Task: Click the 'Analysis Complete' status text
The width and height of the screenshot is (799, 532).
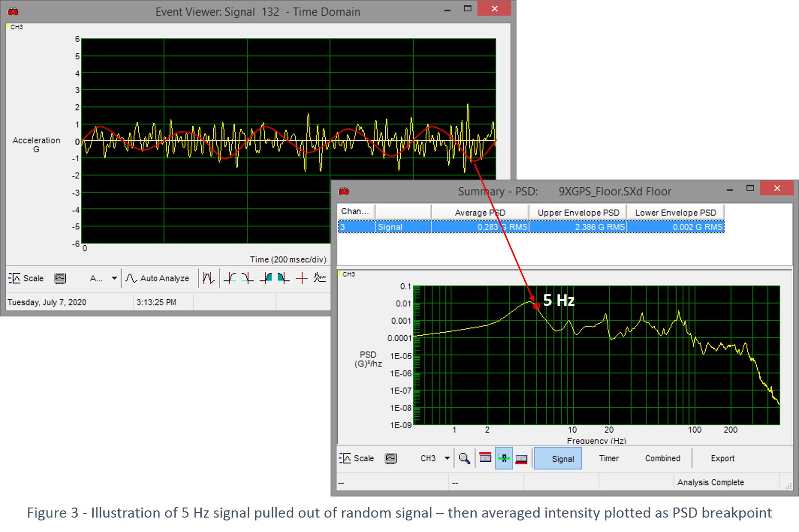Action: coord(711,482)
